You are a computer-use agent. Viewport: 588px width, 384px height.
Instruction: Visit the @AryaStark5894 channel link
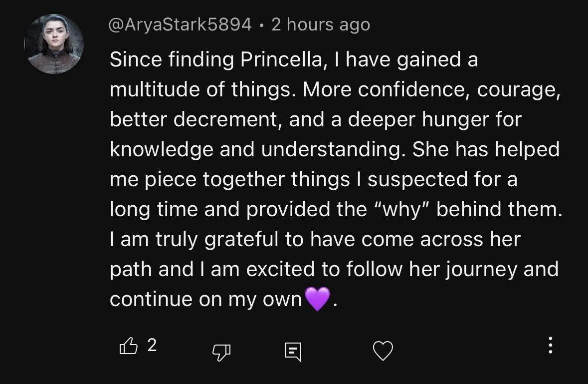pyautogui.click(x=180, y=24)
